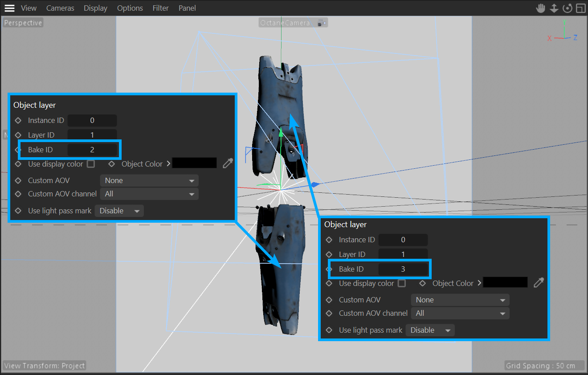Click the black Object Color swatch in Bake ID 3 panel
This screenshot has width=588, height=375.
click(x=505, y=283)
